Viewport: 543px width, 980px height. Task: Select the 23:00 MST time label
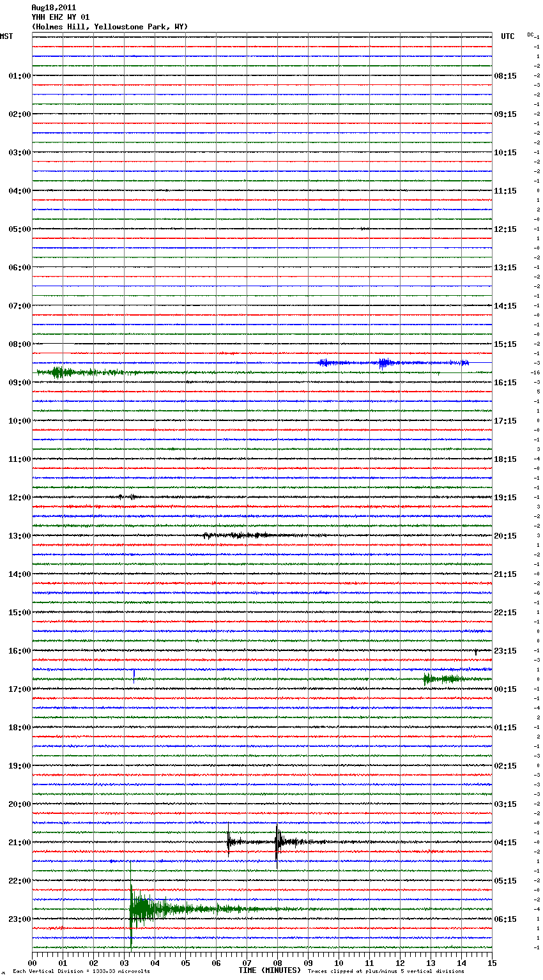pos(20,919)
